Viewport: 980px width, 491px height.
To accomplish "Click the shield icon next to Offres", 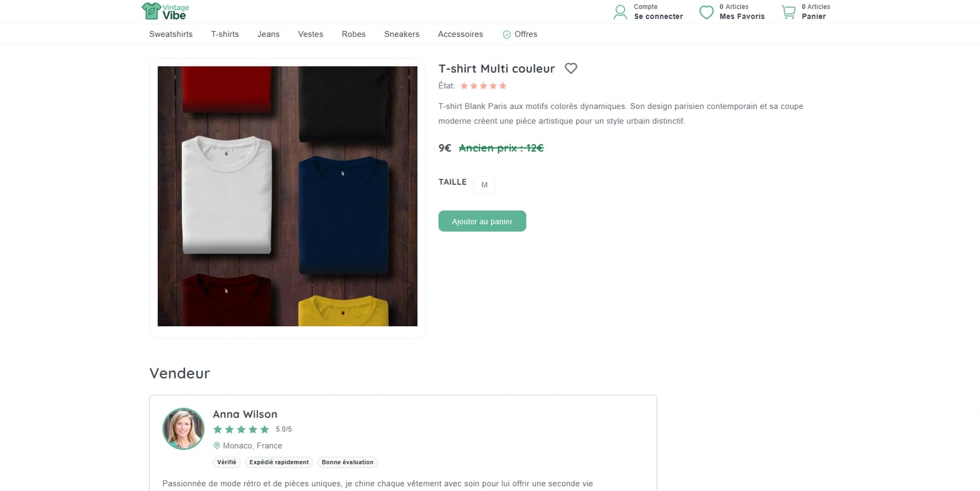I will (506, 34).
